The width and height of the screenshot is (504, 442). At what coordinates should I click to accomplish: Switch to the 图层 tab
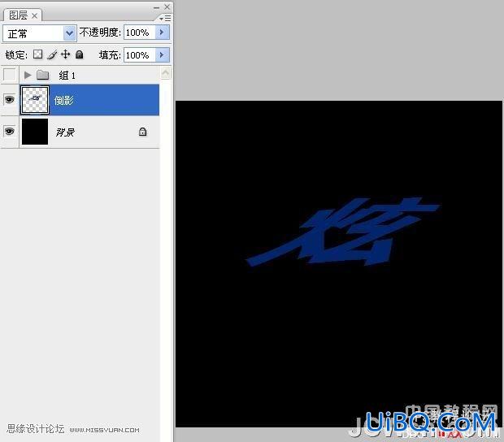tap(18, 15)
